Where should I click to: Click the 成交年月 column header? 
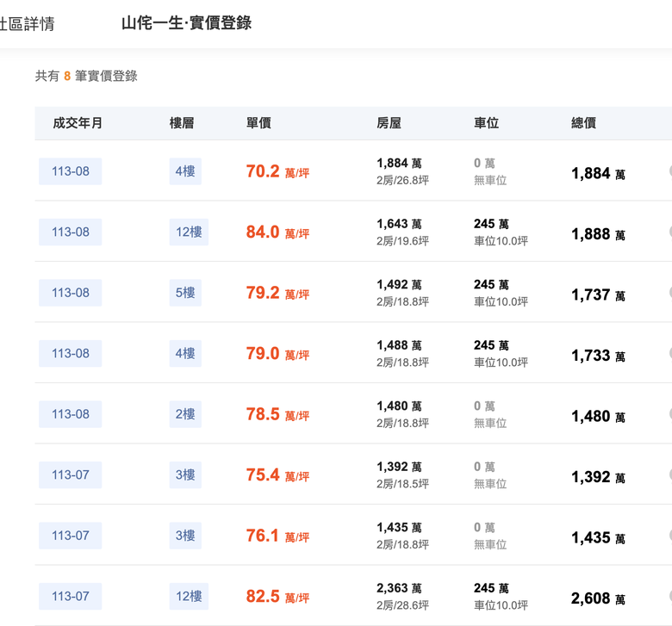tap(78, 123)
